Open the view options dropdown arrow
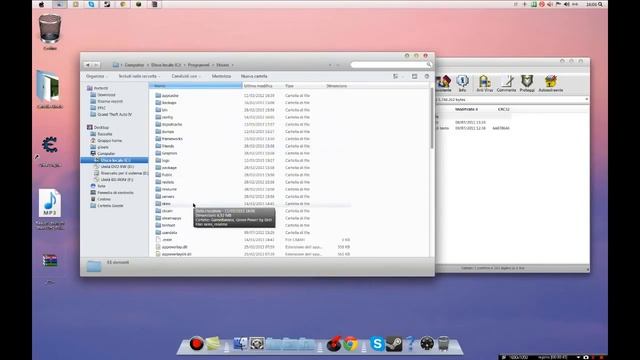The image size is (640, 360). tap(402, 76)
